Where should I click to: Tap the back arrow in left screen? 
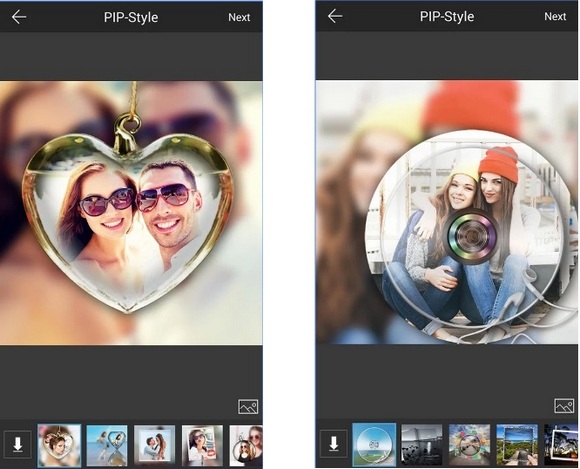(19, 17)
